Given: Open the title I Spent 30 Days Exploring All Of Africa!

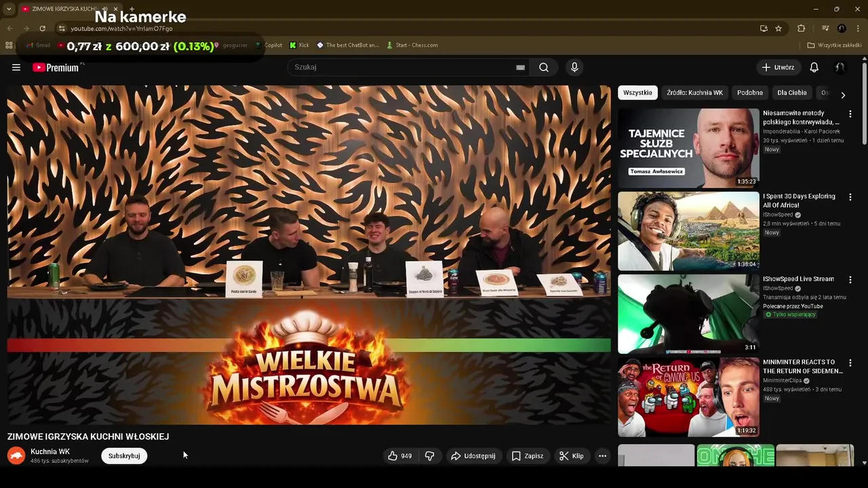Looking at the screenshot, I should click(799, 201).
